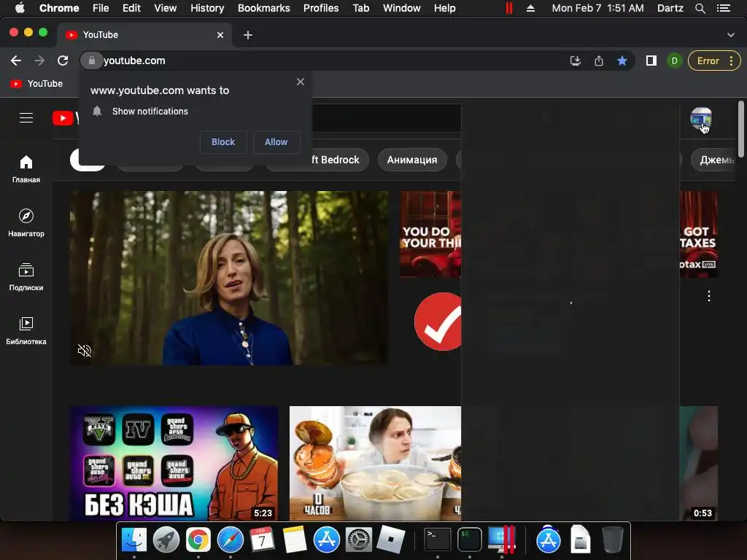This screenshot has width=747, height=560.
Task: Click the Error update button
Action: point(708,61)
